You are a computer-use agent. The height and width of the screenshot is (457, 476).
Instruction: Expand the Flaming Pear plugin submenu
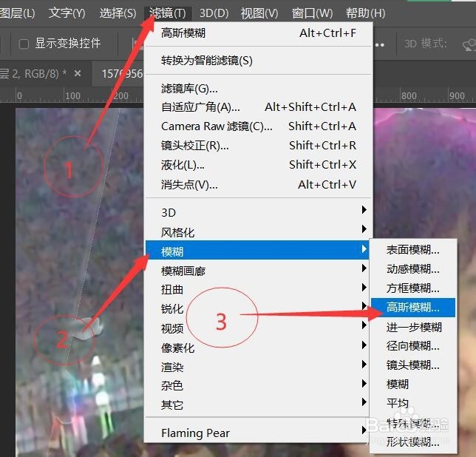coord(259,433)
